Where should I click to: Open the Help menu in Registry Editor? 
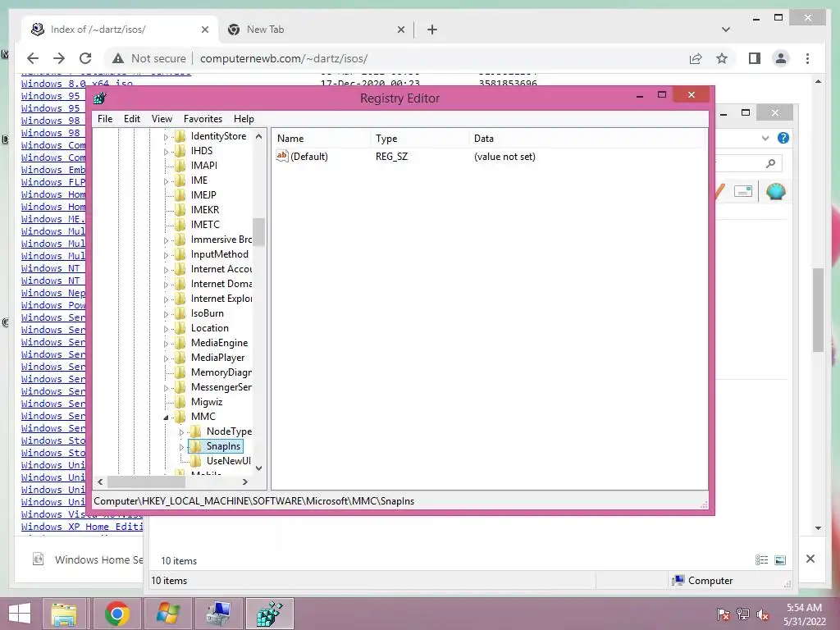click(244, 119)
